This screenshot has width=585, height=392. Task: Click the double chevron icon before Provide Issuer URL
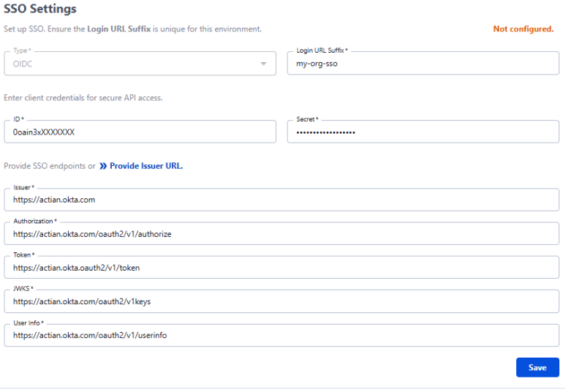tap(103, 166)
